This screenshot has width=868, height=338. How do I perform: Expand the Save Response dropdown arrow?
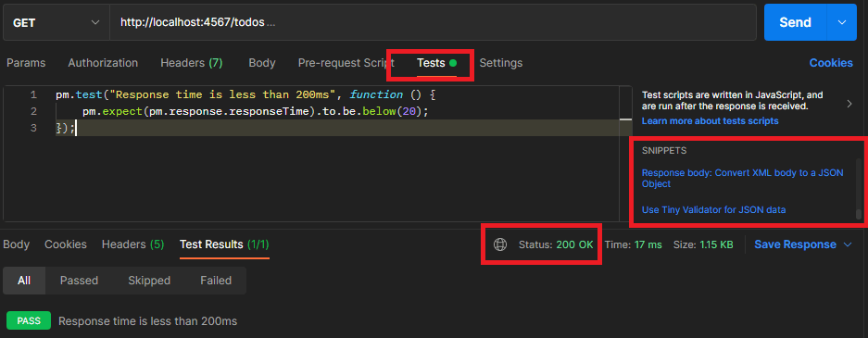point(847,244)
